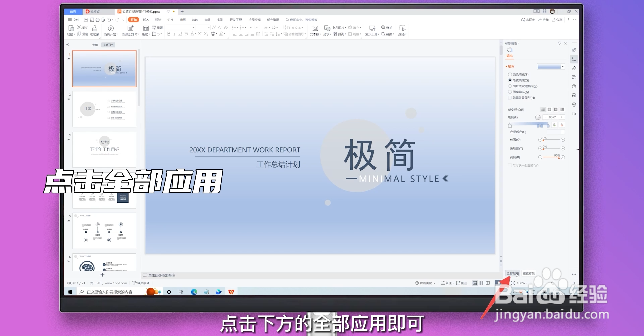Click the Windows Start button
Screen dimensions: 644x336
pos(70,292)
